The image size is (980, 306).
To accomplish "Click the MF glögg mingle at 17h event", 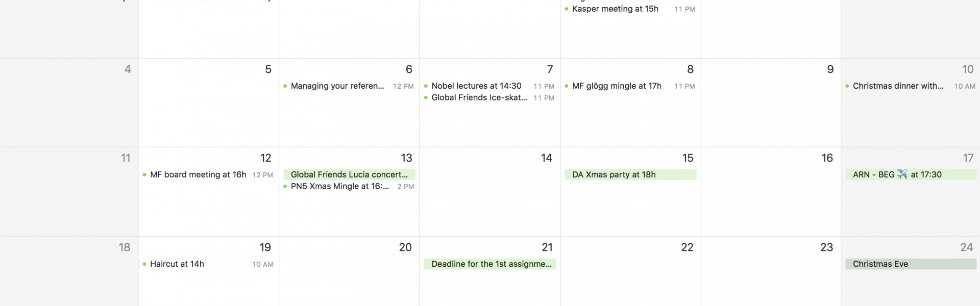I will [x=630, y=86].
